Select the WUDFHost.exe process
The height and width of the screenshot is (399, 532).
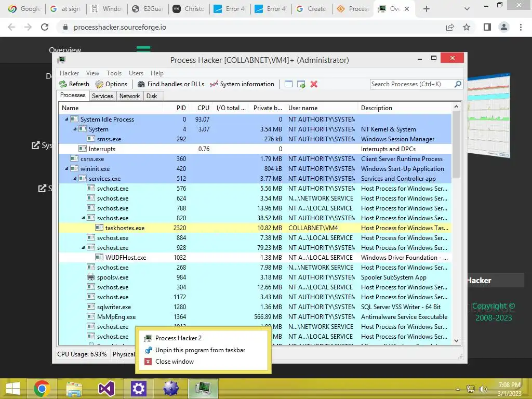point(255,258)
